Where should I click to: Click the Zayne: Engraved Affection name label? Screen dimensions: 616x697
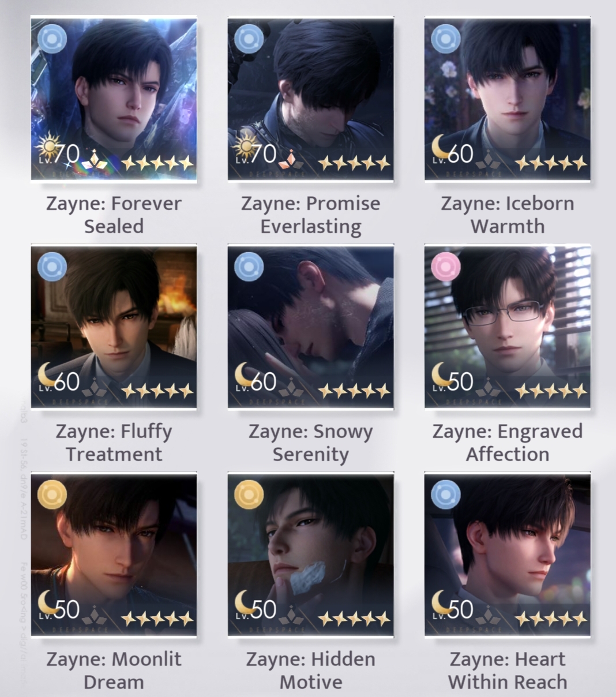(x=508, y=443)
